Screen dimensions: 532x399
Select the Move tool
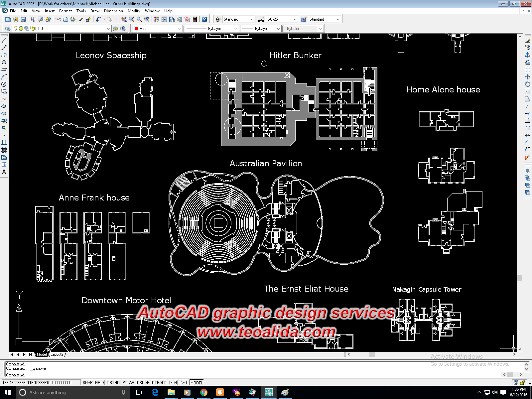528,77
